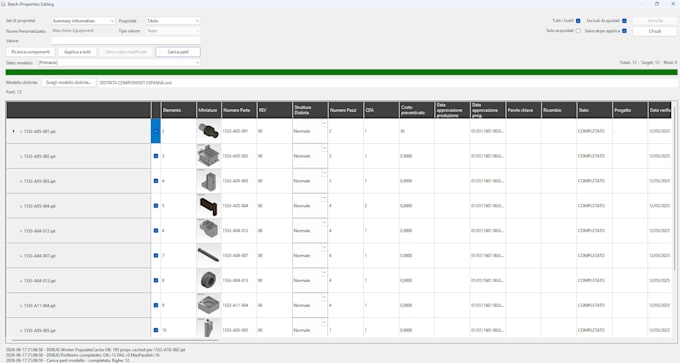Click the table vertical scrollbar

coord(674,186)
